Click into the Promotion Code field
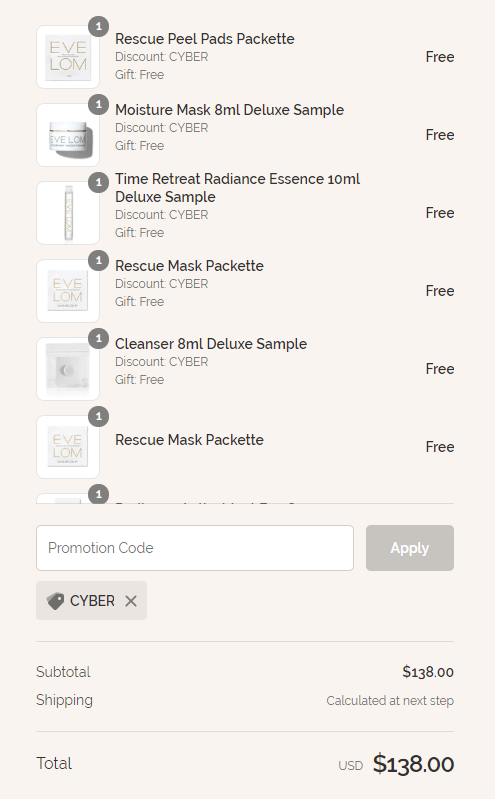The image size is (495, 799). pyautogui.click(x=195, y=548)
